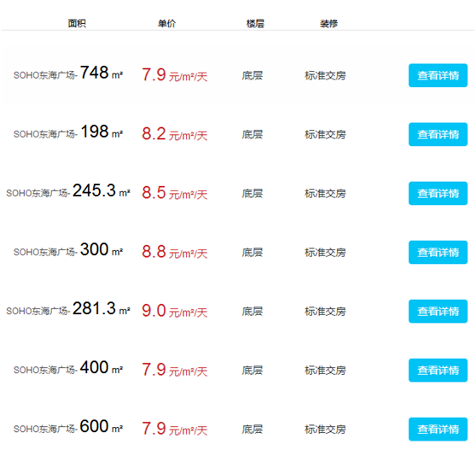Screen dimensions: 476x456
Task: Select the 面积 column header
Action: (77, 23)
